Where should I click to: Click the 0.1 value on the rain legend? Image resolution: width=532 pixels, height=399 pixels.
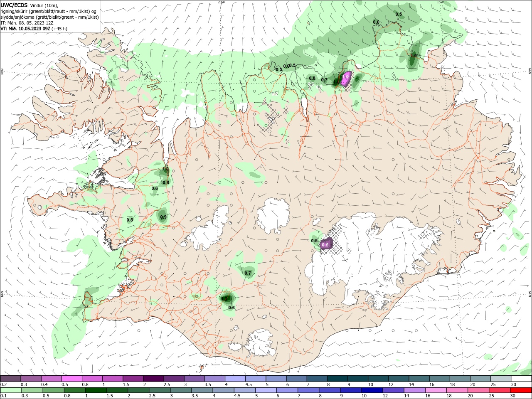click(x=3, y=396)
